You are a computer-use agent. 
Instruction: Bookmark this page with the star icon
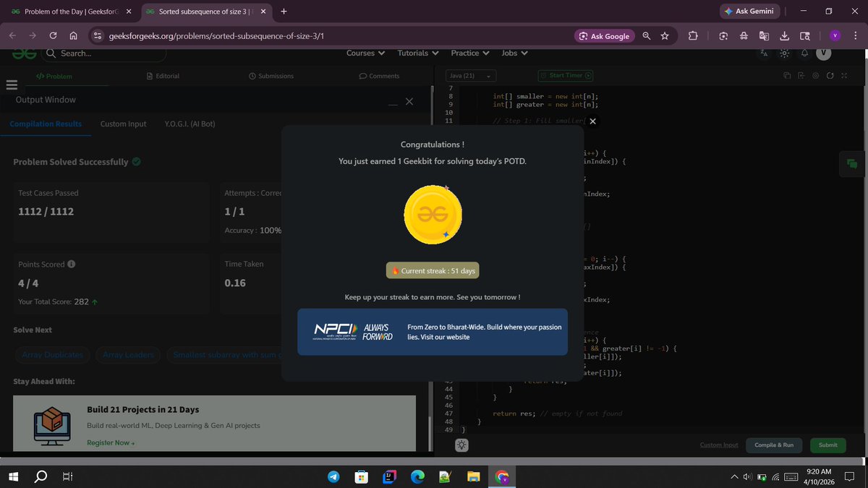(x=665, y=36)
